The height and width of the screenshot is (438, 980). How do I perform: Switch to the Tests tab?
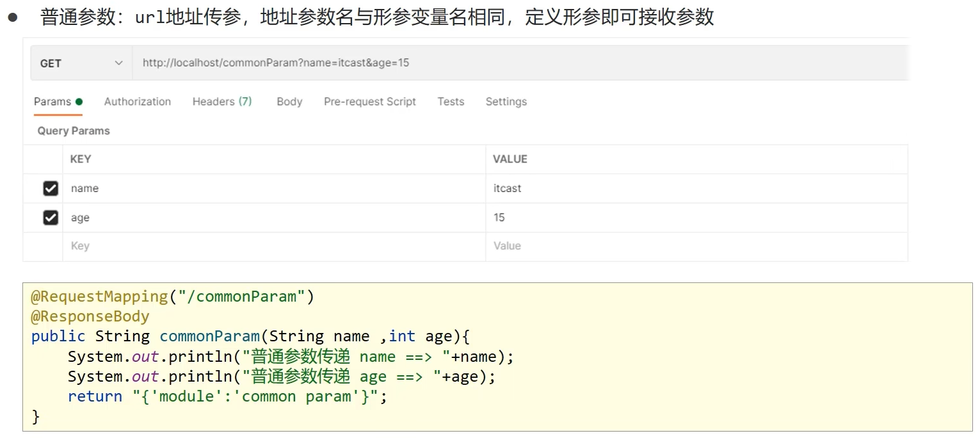click(x=451, y=101)
